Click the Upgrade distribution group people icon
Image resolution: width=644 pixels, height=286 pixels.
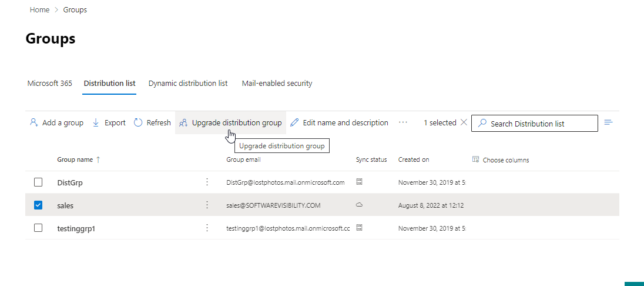click(183, 122)
